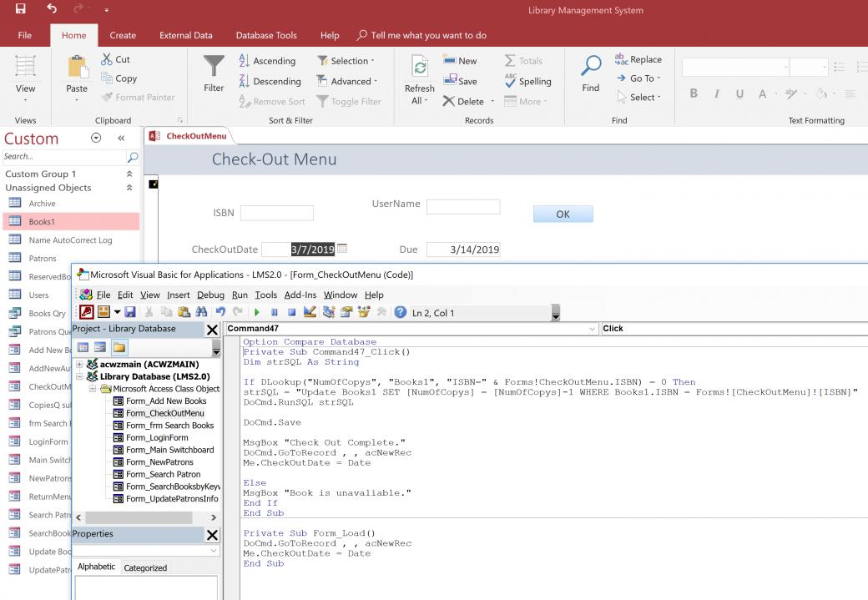Image resolution: width=868 pixels, height=600 pixels.
Task: Click the green Run Sub play icon
Action: pyautogui.click(x=256, y=313)
